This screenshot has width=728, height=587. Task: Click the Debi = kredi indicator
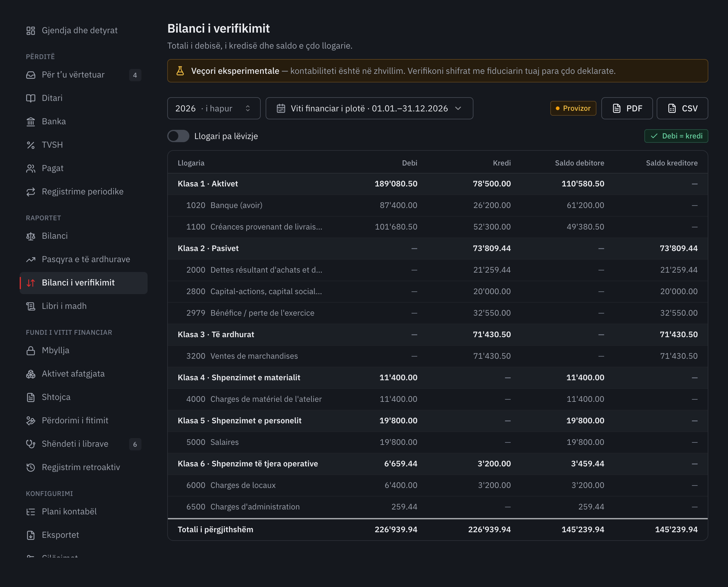click(676, 136)
